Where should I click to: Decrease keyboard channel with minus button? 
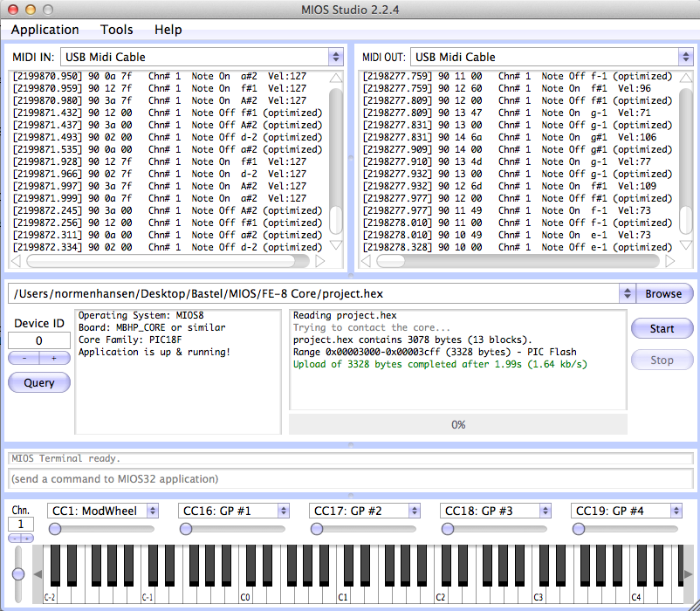pyautogui.click(x=15, y=539)
